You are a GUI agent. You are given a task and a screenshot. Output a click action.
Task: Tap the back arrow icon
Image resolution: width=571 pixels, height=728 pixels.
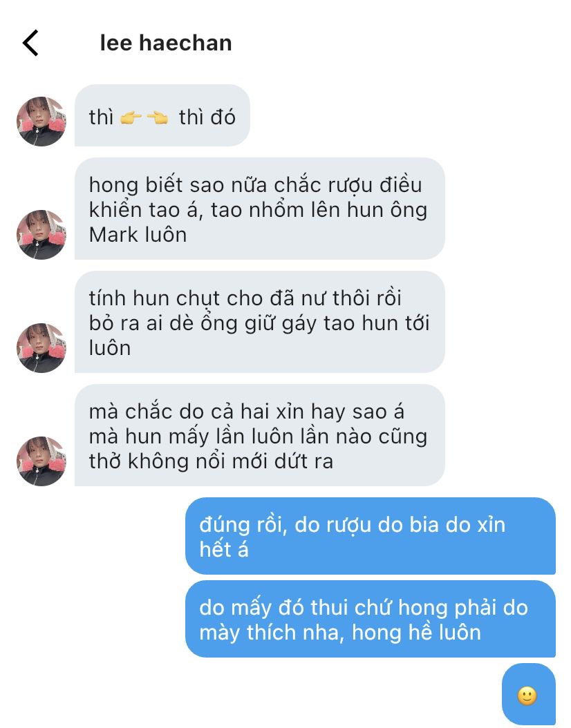click(30, 44)
